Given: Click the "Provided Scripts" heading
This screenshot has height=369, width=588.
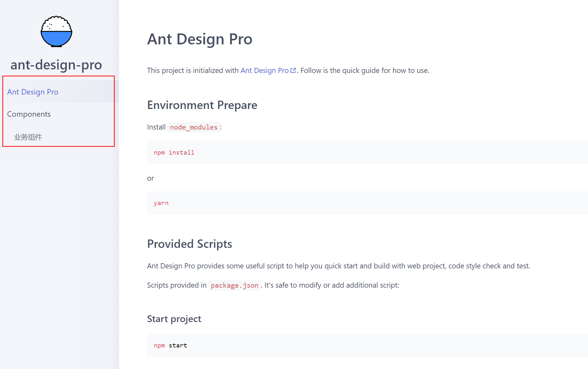Looking at the screenshot, I should pyautogui.click(x=189, y=244).
